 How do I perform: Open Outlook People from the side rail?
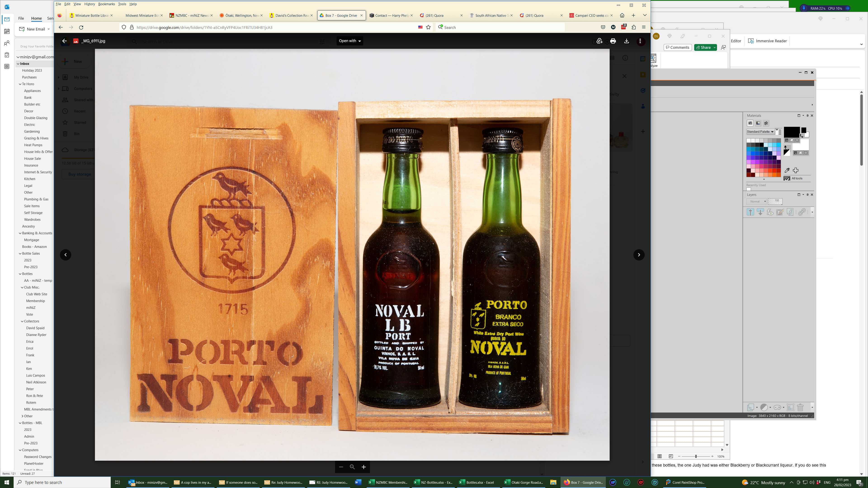point(7,43)
